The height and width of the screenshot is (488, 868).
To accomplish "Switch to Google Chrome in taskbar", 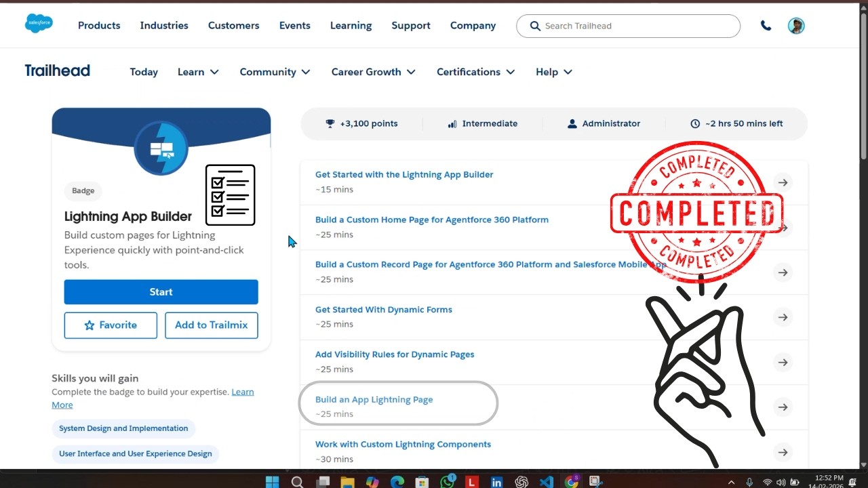I will pos(572,482).
